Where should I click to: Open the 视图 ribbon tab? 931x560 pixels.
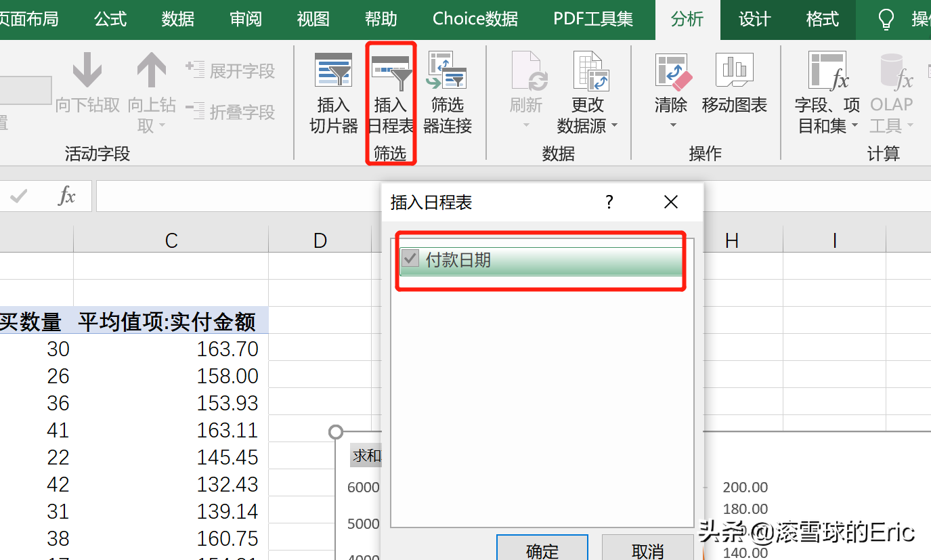pyautogui.click(x=313, y=20)
